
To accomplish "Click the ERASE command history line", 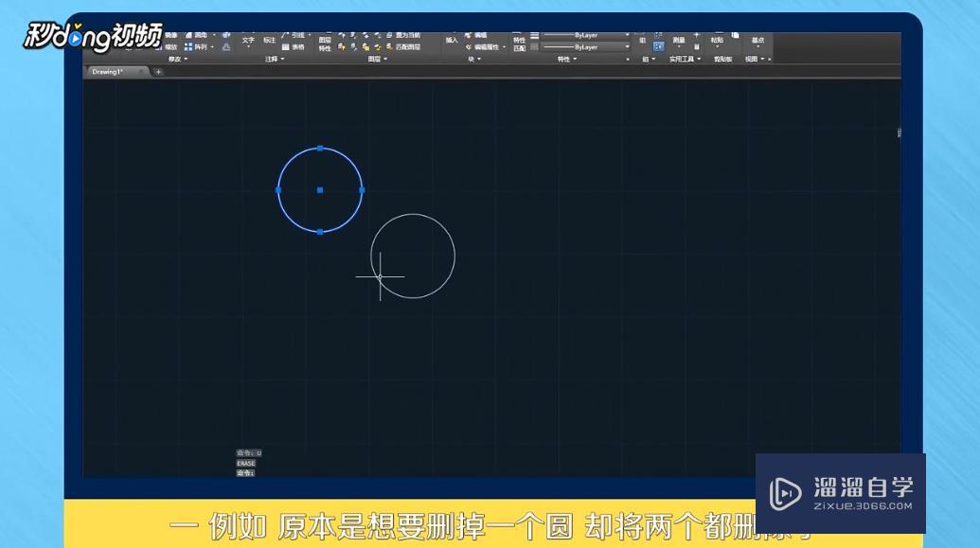I will (x=245, y=463).
